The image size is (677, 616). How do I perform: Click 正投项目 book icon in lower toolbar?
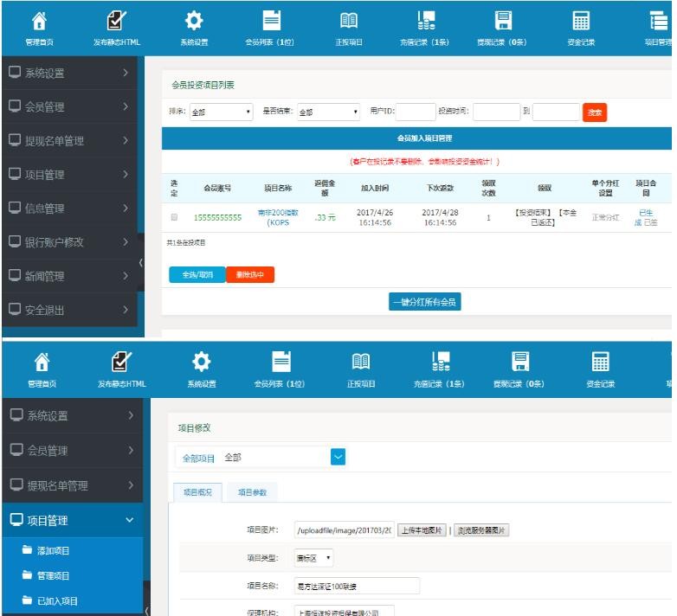click(361, 362)
